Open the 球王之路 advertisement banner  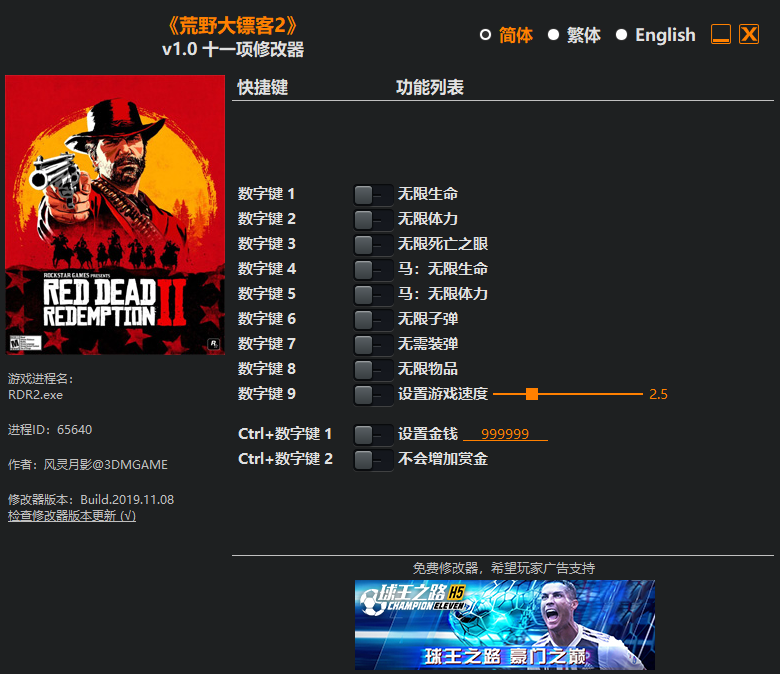505,625
